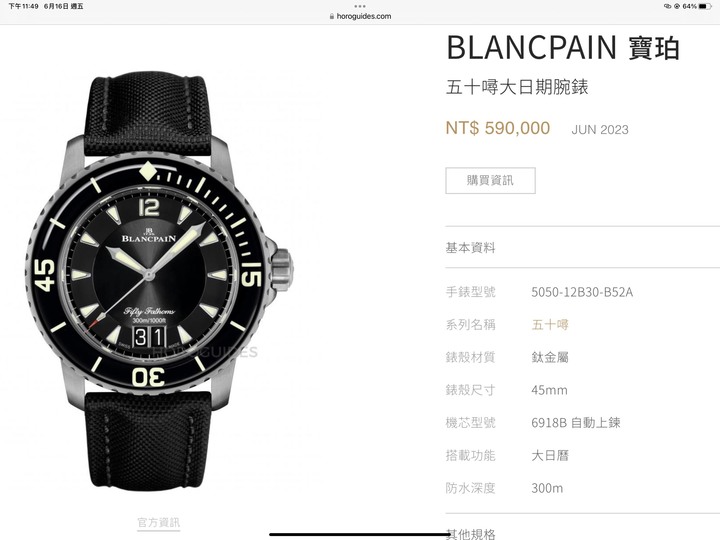The width and height of the screenshot is (720, 540).
Task: Click the NT$ 590,000 price text
Action: 498,128
